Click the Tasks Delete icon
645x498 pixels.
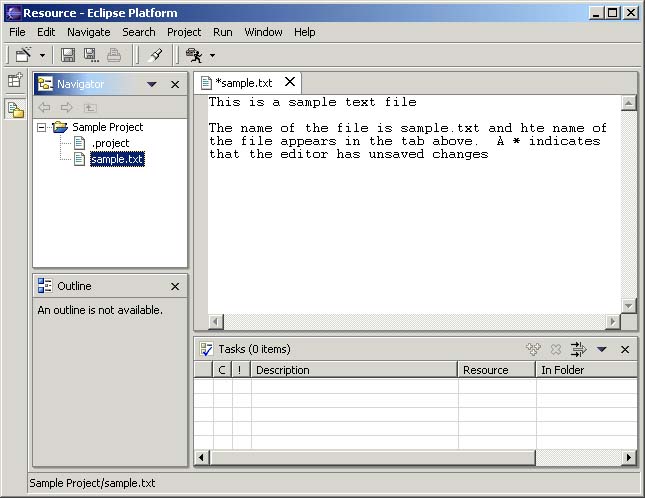point(556,350)
